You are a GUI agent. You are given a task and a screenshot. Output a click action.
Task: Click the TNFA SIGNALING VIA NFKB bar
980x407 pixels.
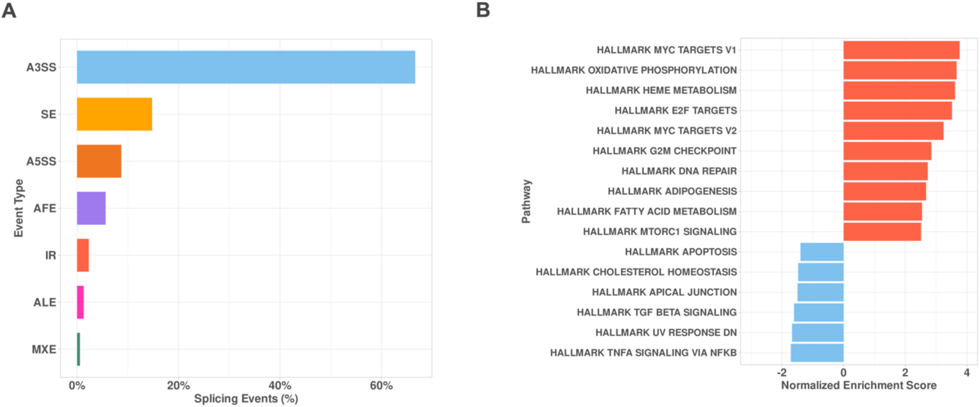pyautogui.click(x=817, y=353)
